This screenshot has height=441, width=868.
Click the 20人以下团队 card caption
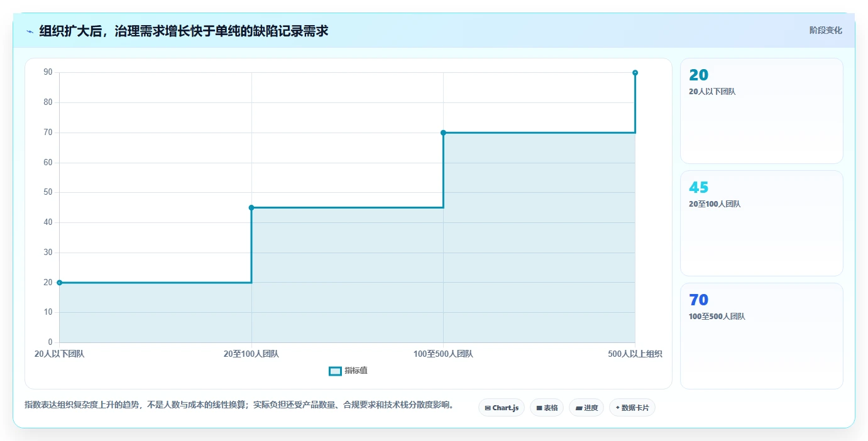click(x=712, y=91)
